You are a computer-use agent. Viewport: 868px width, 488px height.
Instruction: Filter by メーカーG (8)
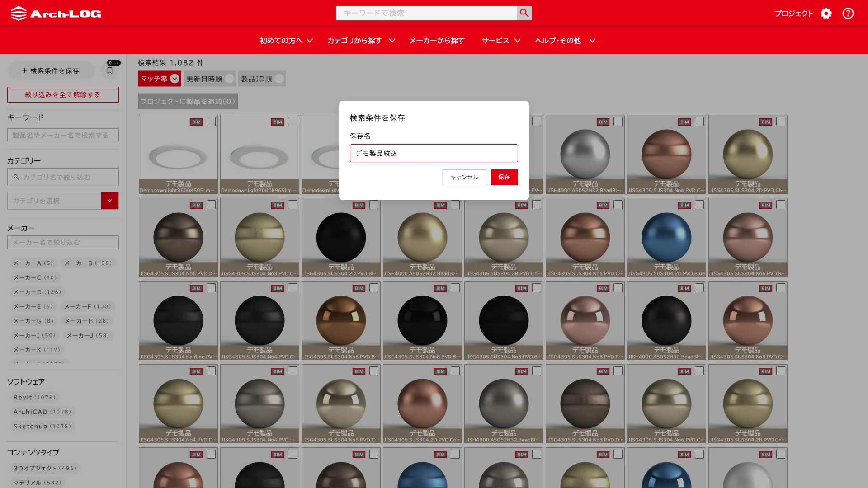(33, 321)
